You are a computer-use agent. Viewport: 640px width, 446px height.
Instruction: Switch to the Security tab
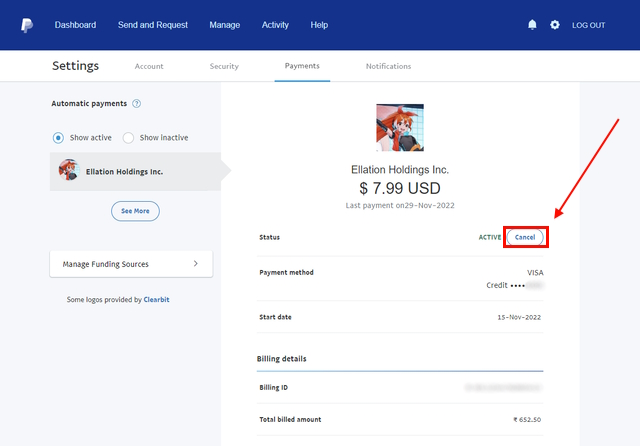(224, 66)
